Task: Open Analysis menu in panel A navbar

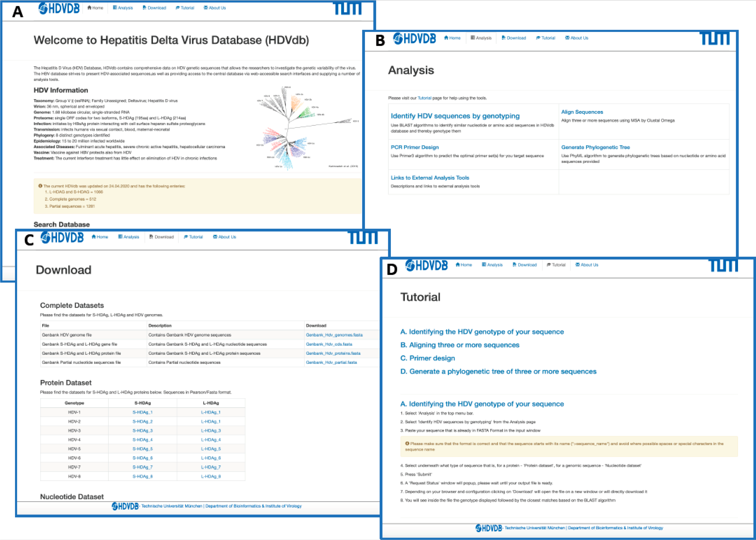Action: coord(123,8)
